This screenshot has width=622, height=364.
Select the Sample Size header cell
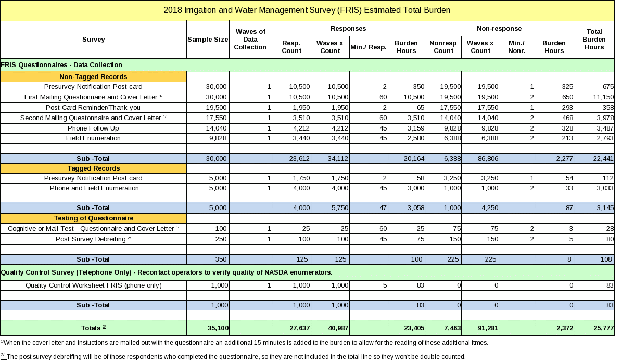(208, 40)
